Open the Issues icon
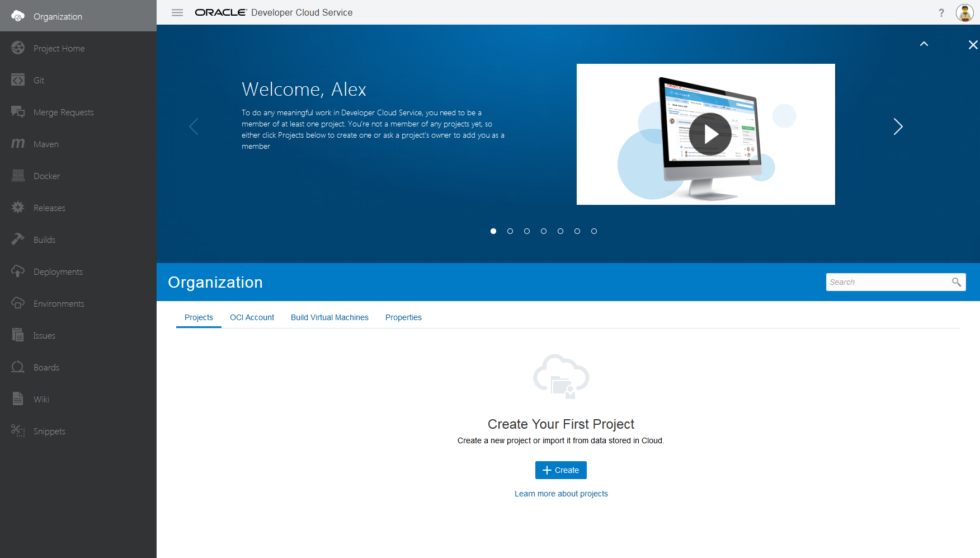 (18, 335)
